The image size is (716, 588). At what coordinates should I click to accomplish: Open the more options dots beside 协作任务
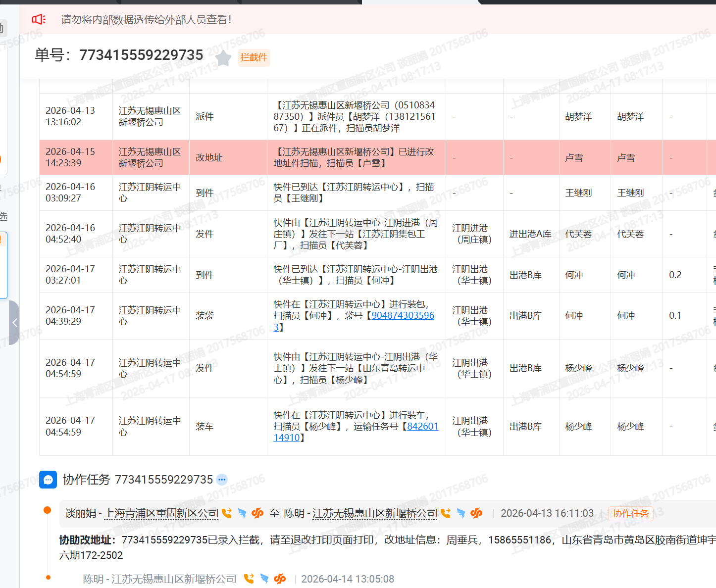point(222,480)
